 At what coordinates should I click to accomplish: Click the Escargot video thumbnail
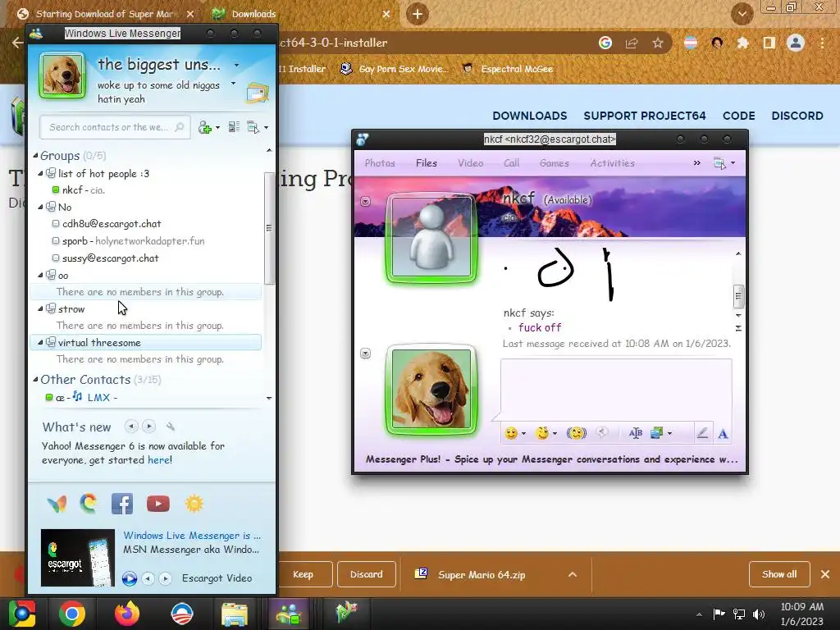[78, 558]
